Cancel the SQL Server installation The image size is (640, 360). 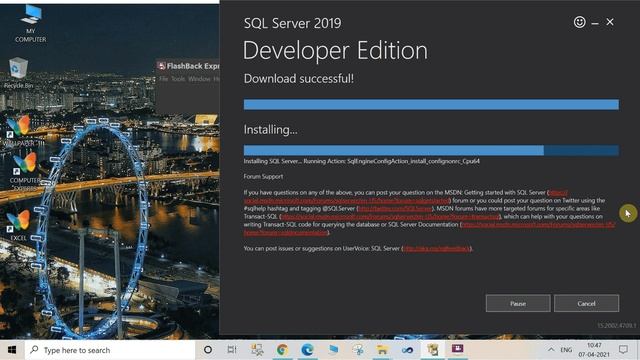pos(587,303)
